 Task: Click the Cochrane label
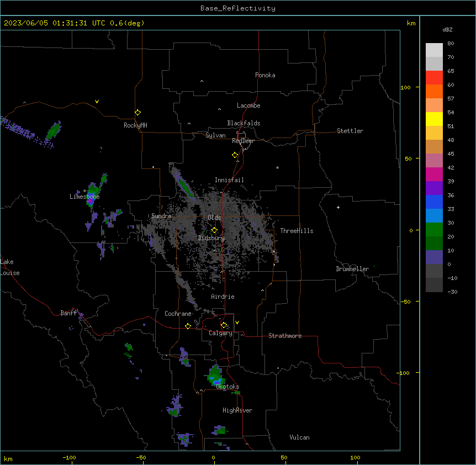[x=178, y=314]
